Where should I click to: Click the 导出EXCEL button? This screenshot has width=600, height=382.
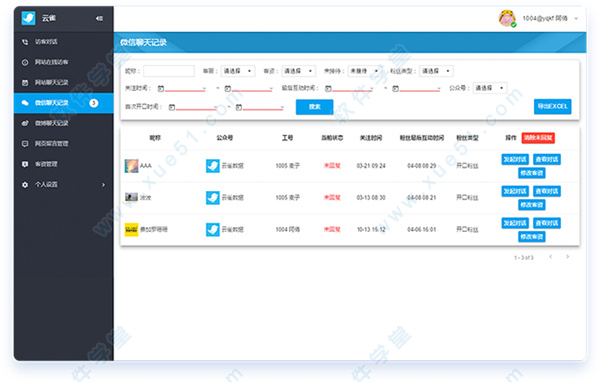553,106
